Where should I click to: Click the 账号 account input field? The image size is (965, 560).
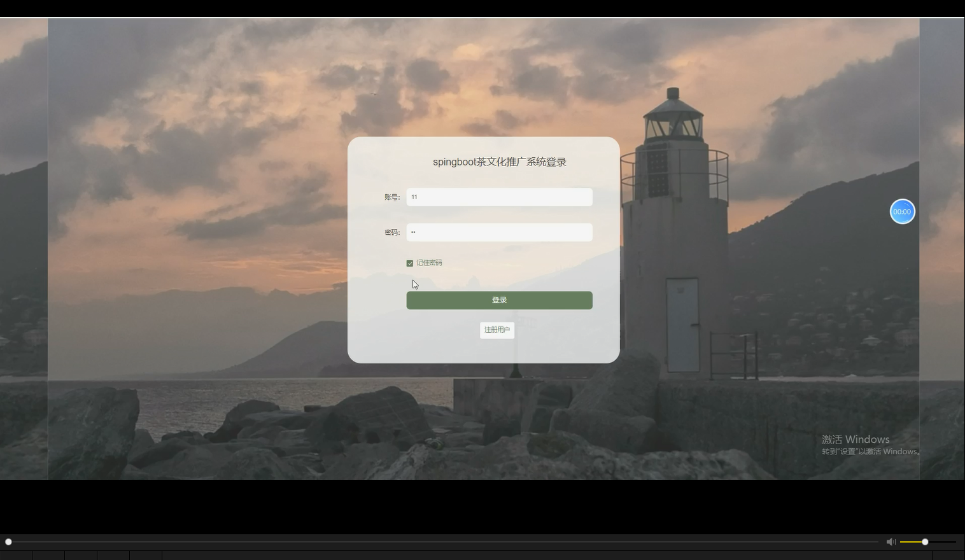pos(499,197)
